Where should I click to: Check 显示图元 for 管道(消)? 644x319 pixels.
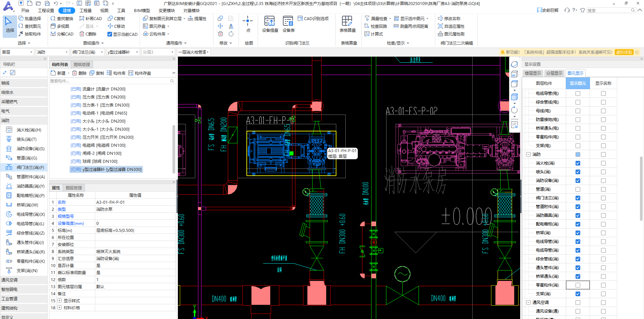[578, 189]
